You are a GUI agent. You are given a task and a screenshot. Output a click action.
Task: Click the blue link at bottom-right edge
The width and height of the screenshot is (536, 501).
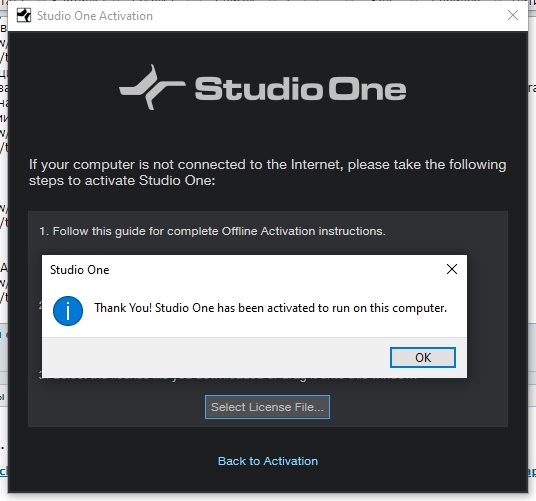532,472
